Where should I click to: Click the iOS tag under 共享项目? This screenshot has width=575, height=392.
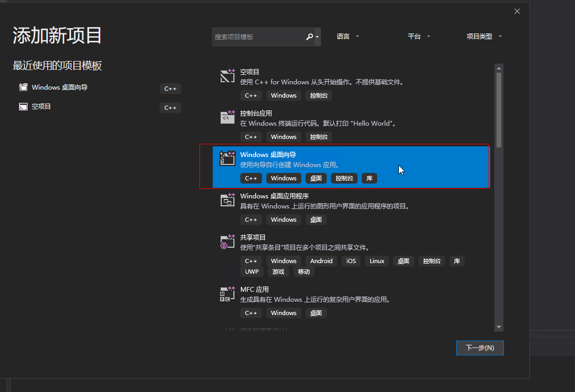pyautogui.click(x=351, y=261)
